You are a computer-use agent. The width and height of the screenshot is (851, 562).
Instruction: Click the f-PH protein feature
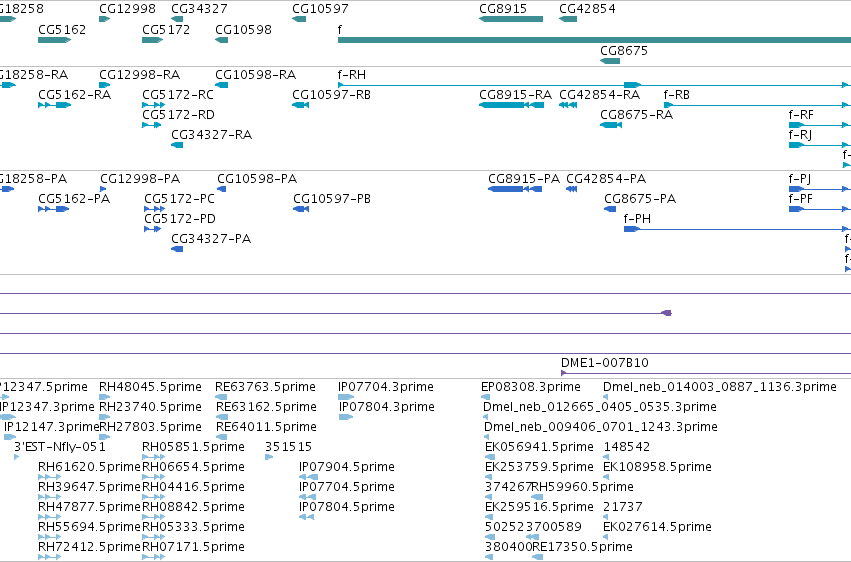tap(737, 229)
